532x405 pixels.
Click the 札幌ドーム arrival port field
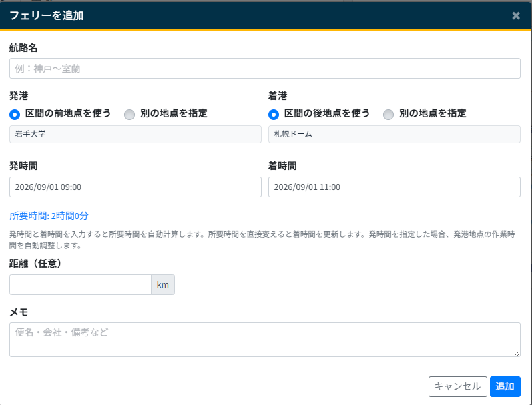point(394,134)
